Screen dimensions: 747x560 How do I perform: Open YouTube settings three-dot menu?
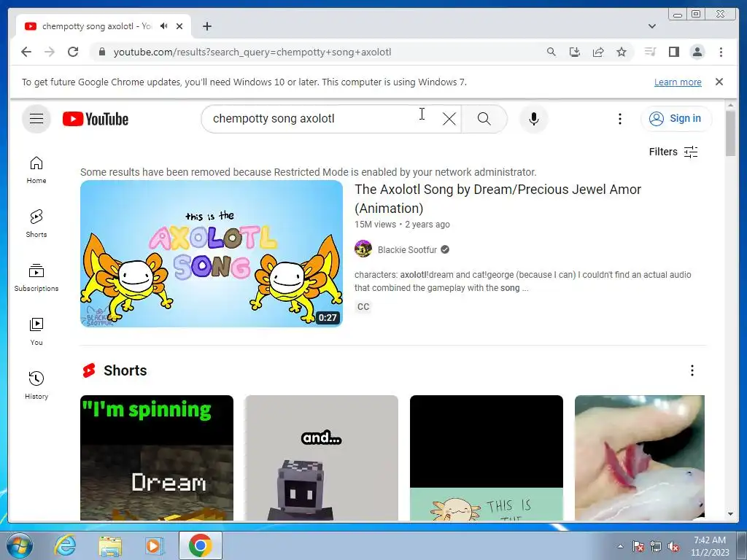[620, 119]
